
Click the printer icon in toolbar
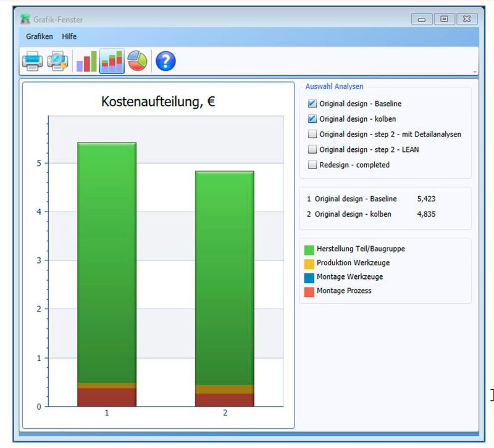33,61
